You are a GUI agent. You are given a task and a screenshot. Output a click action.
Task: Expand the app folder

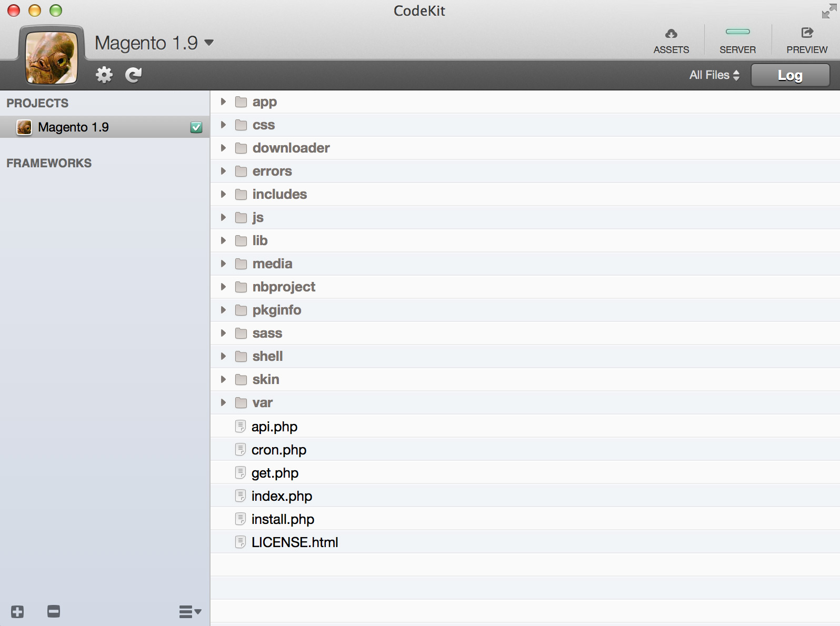point(223,102)
